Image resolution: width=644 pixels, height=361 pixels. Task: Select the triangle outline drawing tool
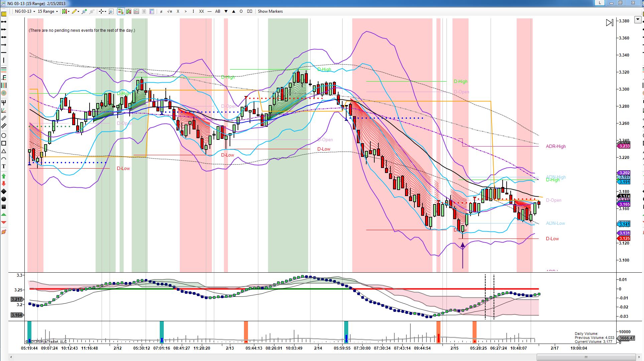(4, 151)
